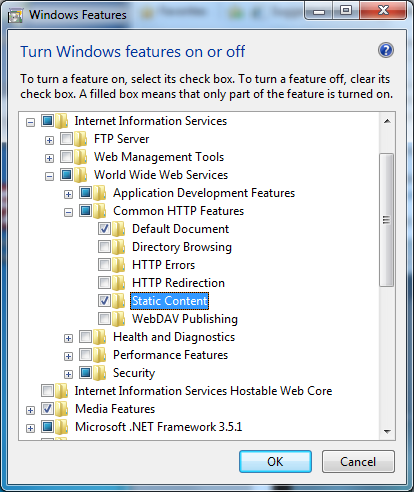Tick the HTTP Redirection checkbox
The height and width of the screenshot is (492, 414).
click(104, 283)
